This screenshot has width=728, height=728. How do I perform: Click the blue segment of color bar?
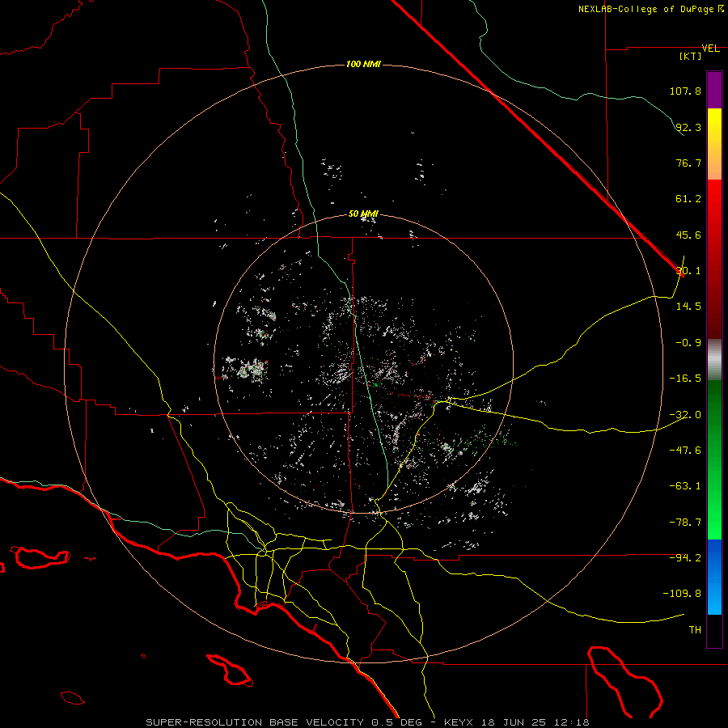tap(714, 577)
